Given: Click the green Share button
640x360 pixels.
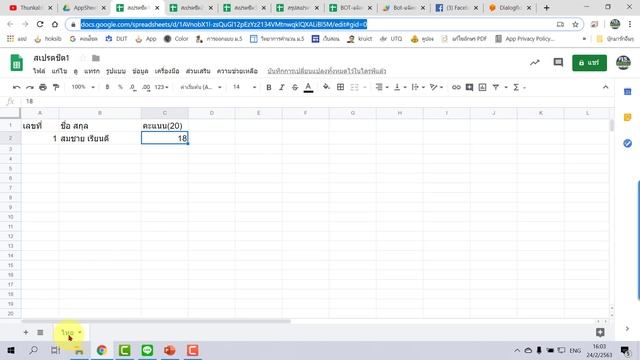Looking at the screenshot, I should (589, 63).
